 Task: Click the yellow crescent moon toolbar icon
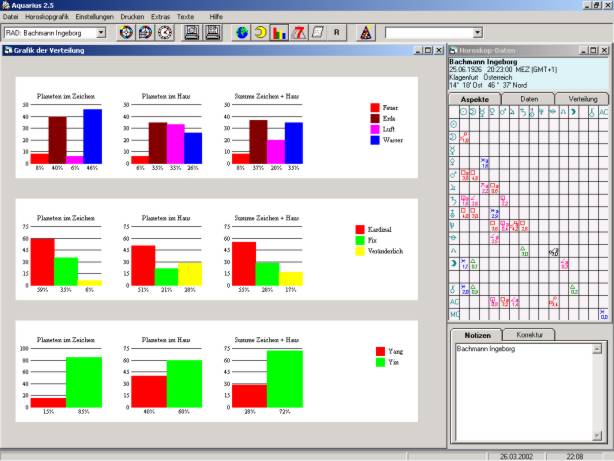click(260, 32)
